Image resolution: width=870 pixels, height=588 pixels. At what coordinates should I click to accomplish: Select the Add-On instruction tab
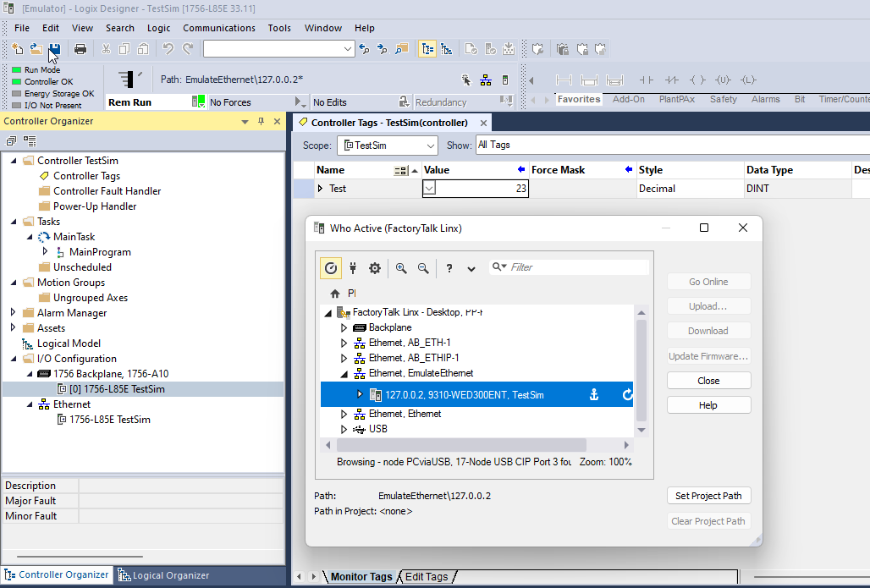pos(629,99)
